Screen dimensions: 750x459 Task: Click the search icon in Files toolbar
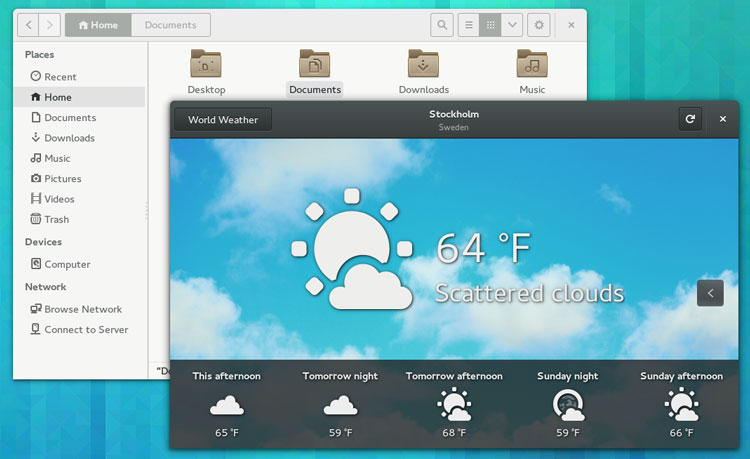pos(441,25)
